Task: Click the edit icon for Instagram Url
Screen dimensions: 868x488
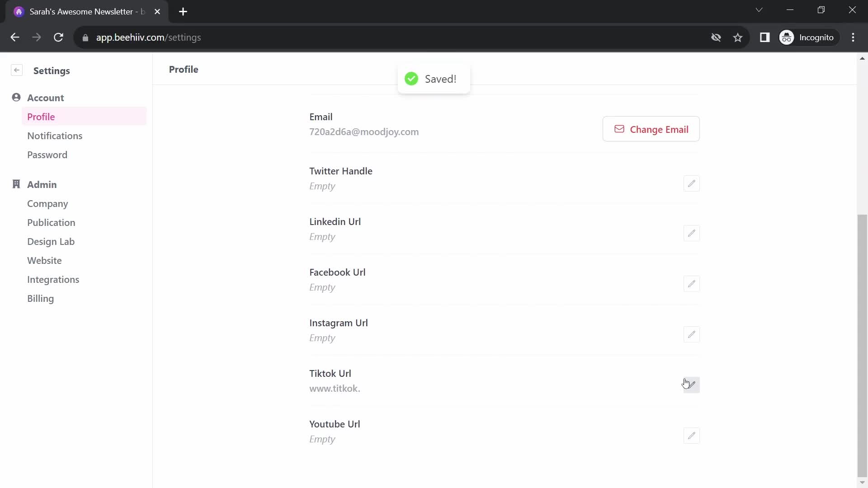Action: 691,334
